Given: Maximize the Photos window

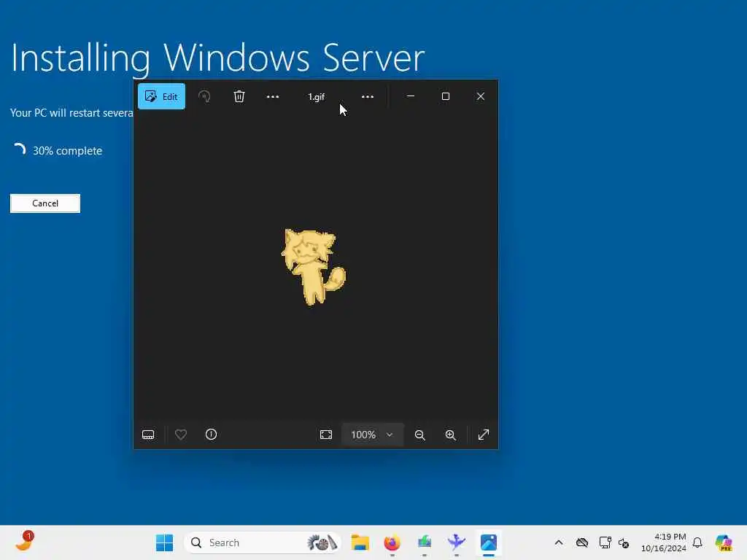Looking at the screenshot, I should [x=446, y=96].
